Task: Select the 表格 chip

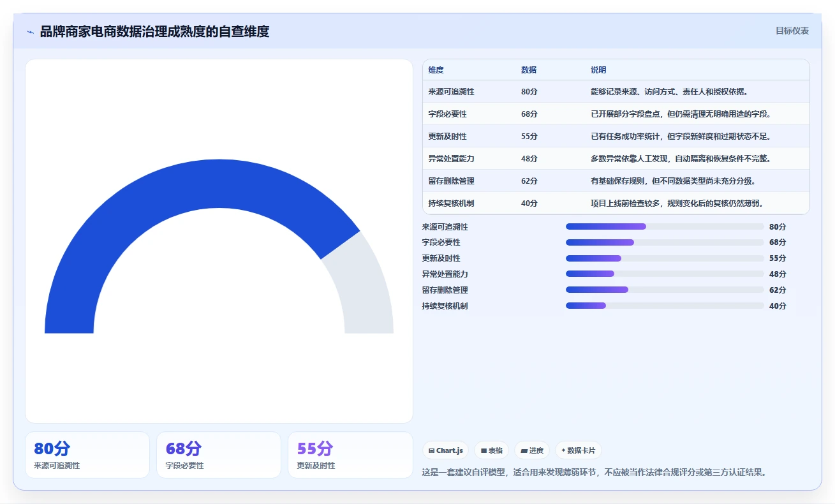Action: [491, 450]
